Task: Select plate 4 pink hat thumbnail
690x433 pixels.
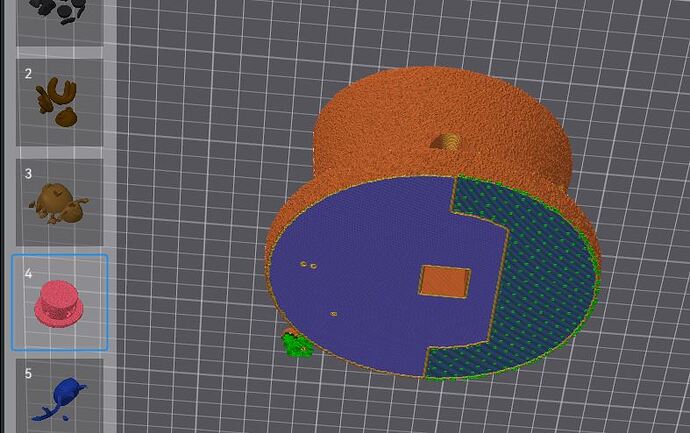Action: click(x=59, y=302)
